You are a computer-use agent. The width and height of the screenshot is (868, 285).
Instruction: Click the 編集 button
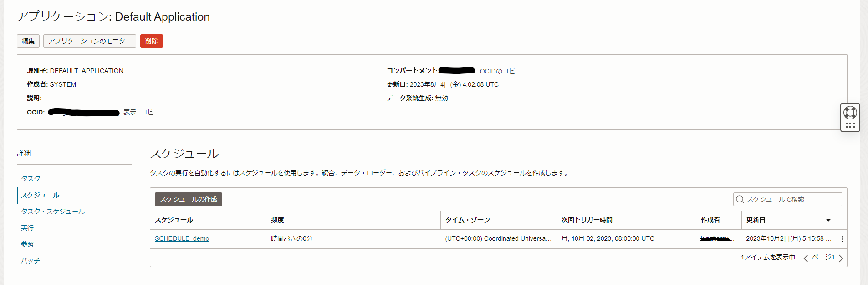(x=28, y=41)
